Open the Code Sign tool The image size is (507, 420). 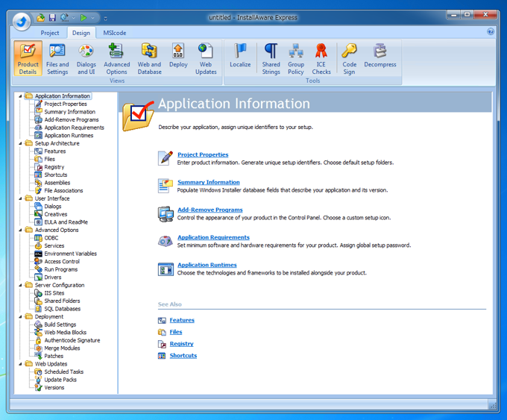[349, 59]
